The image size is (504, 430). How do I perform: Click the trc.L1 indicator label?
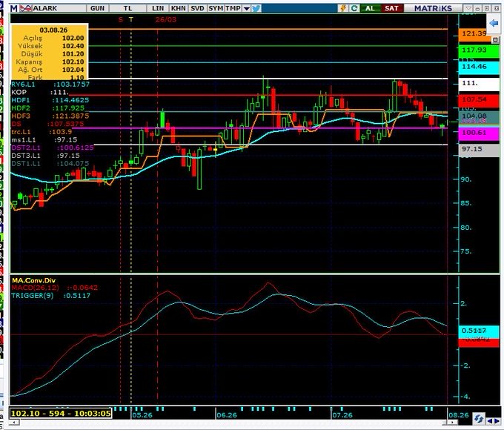(21, 132)
